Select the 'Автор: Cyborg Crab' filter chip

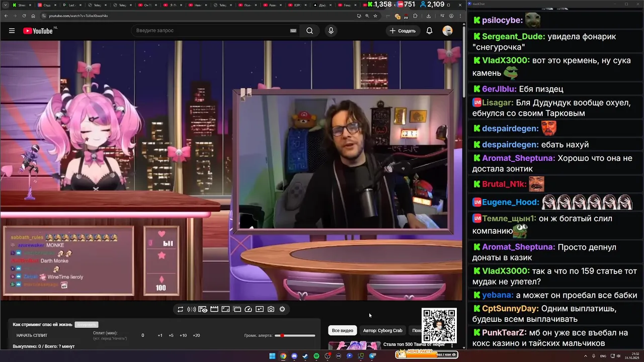click(383, 330)
